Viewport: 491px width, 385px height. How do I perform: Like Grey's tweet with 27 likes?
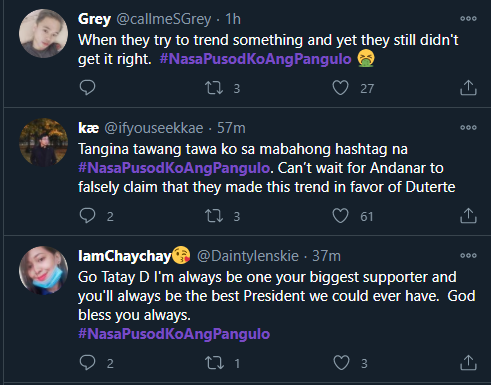340,88
